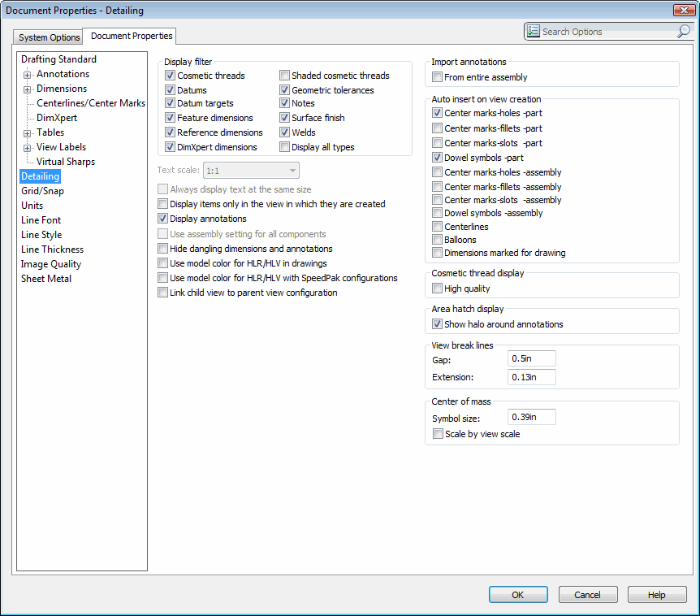Uncheck Dowel symbols -part
This screenshot has height=616, width=700.
point(437,158)
